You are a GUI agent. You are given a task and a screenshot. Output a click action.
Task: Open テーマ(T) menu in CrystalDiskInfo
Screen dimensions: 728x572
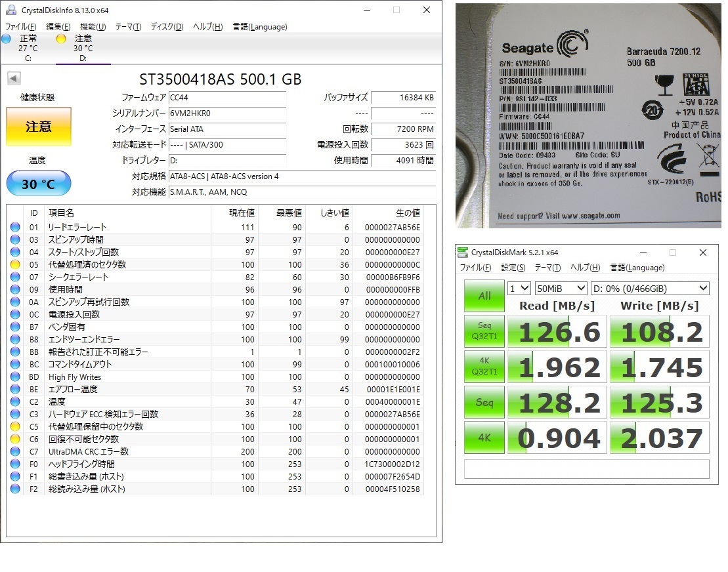[128, 26]
